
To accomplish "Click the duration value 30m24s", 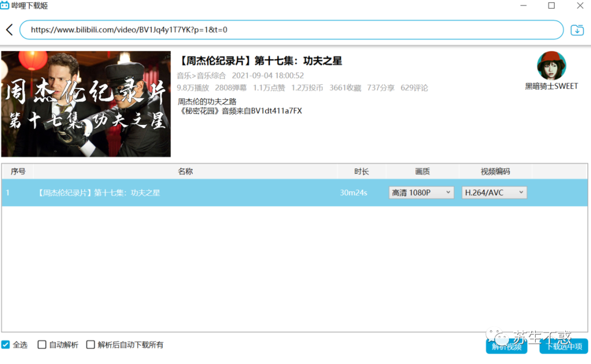I will tap(354, 193).
